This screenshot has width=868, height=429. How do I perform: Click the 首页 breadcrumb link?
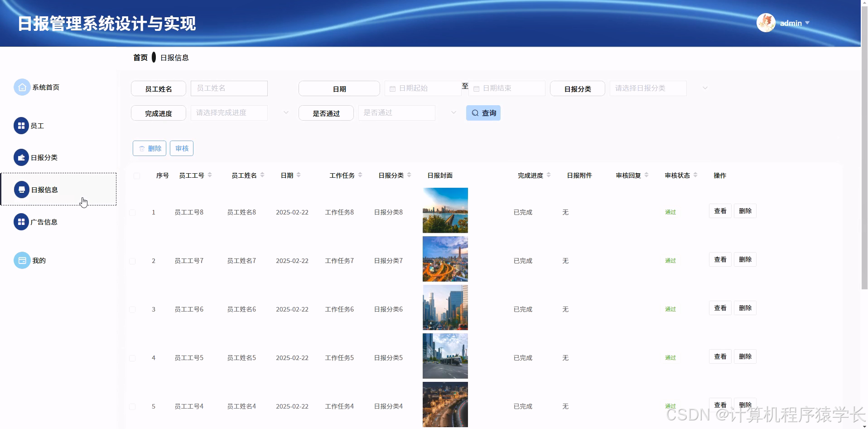pos(140,58)
